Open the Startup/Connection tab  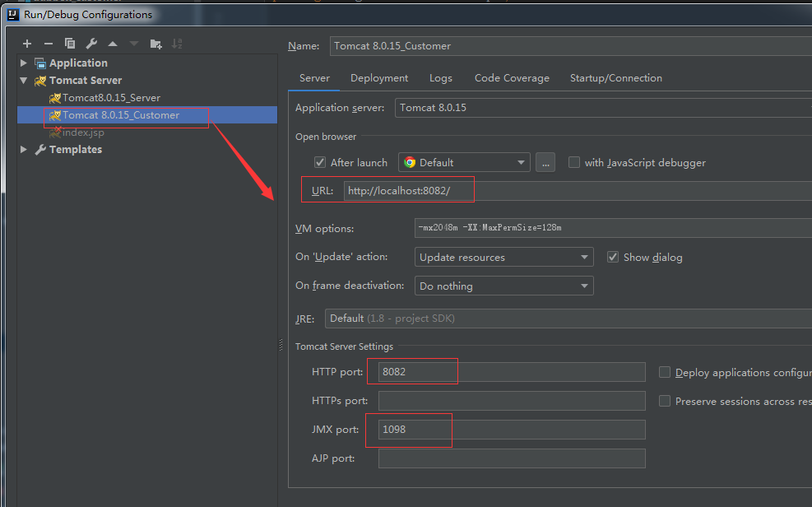point(615,78)
